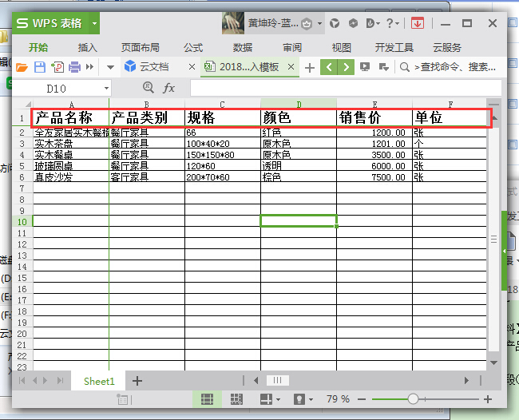Add a new sheet with plus icon
519x420 pixels.
click(137, 381)
